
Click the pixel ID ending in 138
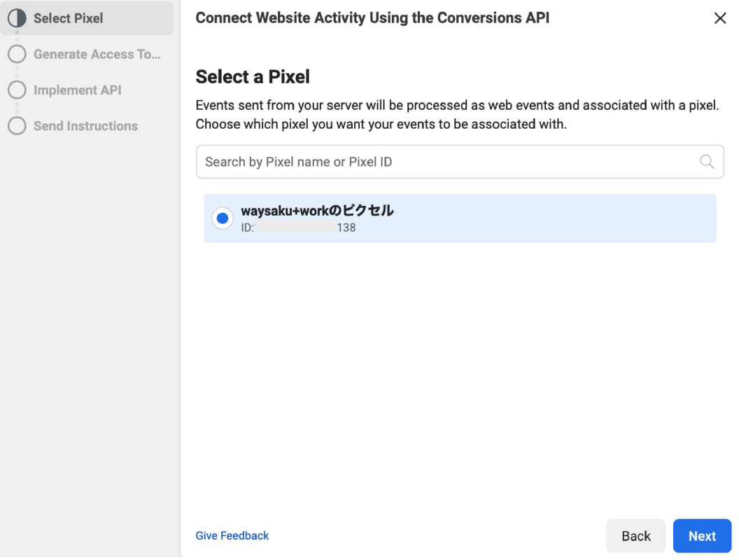click(x=298, y=227)
